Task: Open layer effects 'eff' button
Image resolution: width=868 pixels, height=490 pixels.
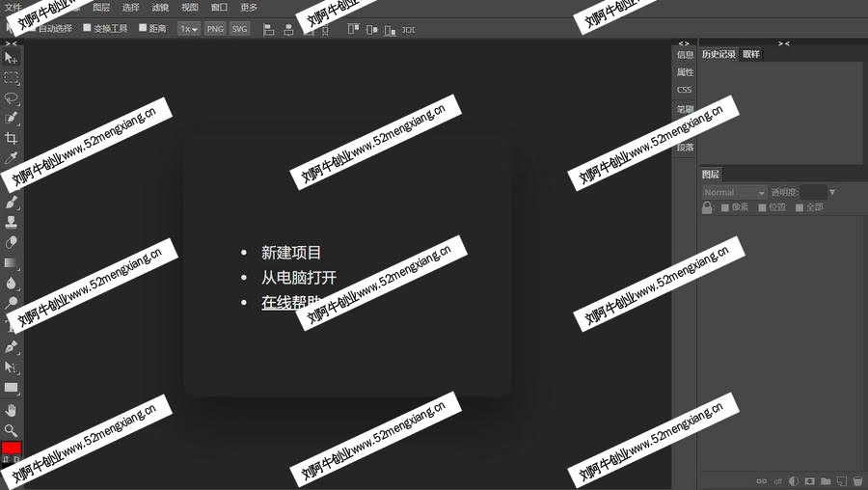Action: click(777, 481)
